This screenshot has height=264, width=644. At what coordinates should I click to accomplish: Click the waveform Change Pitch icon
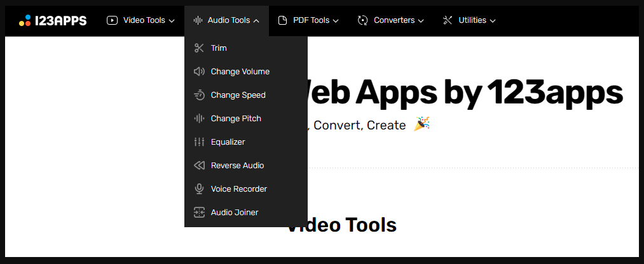tap(199, 119)
